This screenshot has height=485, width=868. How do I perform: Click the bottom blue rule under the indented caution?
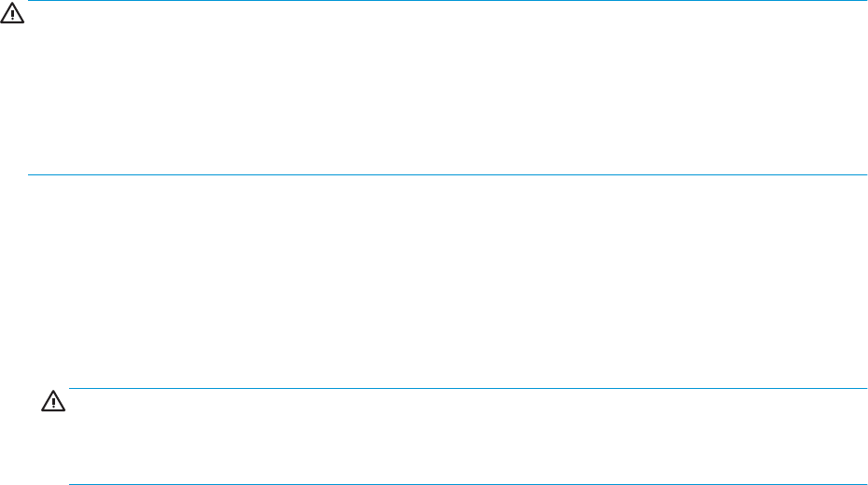(x=468, y=484)
